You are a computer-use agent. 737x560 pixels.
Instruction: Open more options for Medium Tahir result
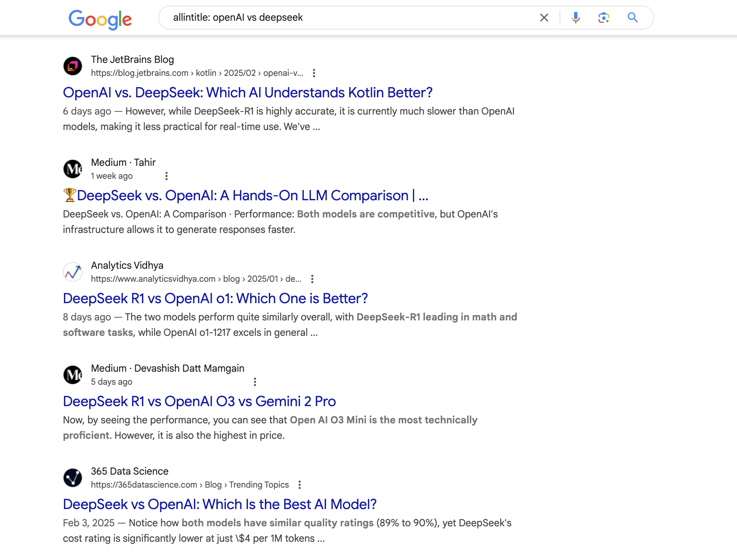(x=167, y=176)
